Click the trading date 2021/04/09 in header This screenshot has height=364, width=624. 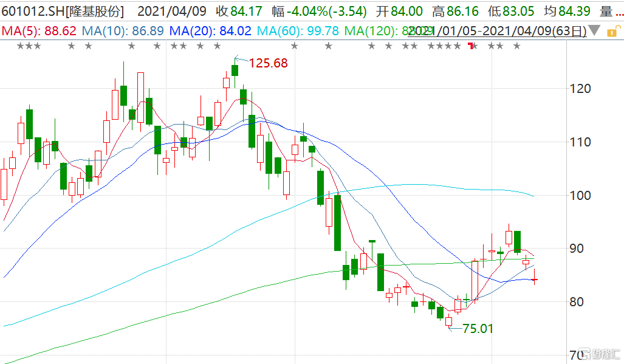[x=172, y=11]
